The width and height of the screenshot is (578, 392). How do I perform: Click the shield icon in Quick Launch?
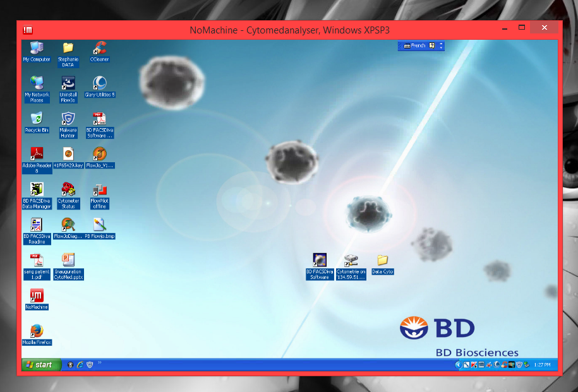click(x=90, y=365)
